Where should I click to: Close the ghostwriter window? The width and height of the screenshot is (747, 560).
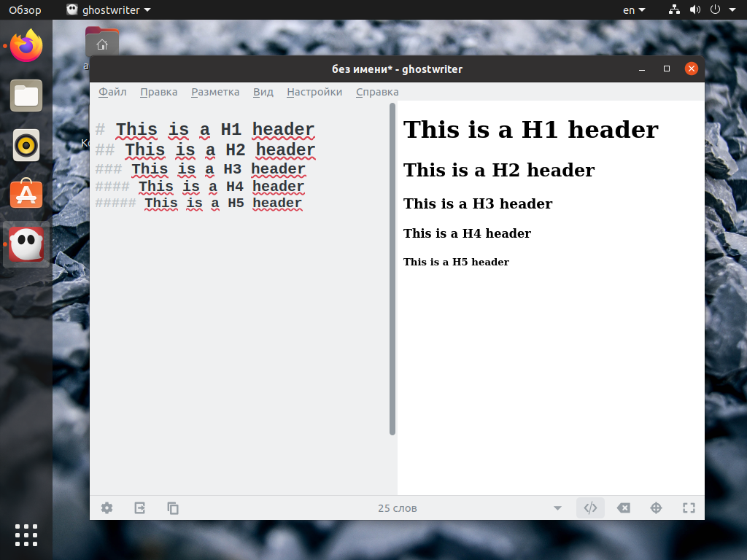click(692, 69)
